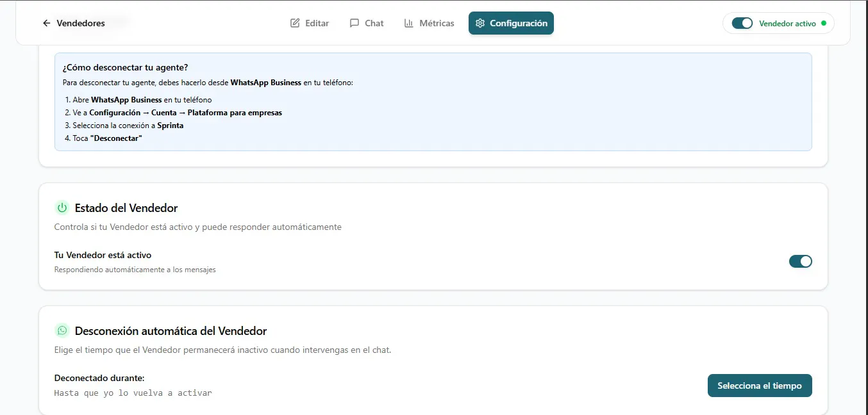This screenshot has height=415, width=868.
Task: Click the pencil icon beside Editar
Action: pos(295,23)
